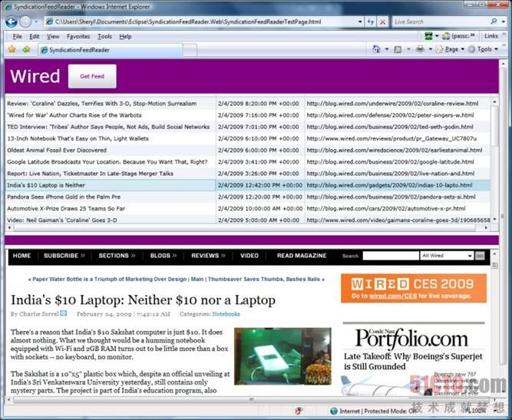Open the Favorites menu
512x420 pixels.
pyautogui.click(x=78, y=37)
